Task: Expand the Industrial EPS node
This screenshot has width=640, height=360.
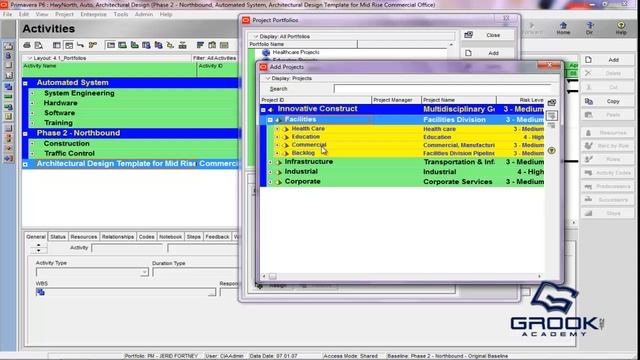Action: [270, 172]
